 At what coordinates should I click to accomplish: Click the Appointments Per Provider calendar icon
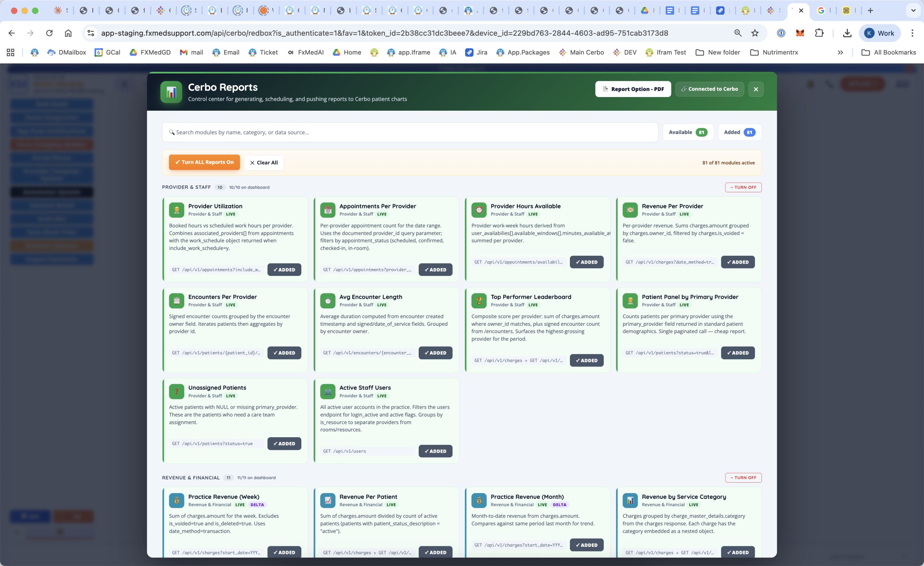pyautogui.click(x=328, y=210)
